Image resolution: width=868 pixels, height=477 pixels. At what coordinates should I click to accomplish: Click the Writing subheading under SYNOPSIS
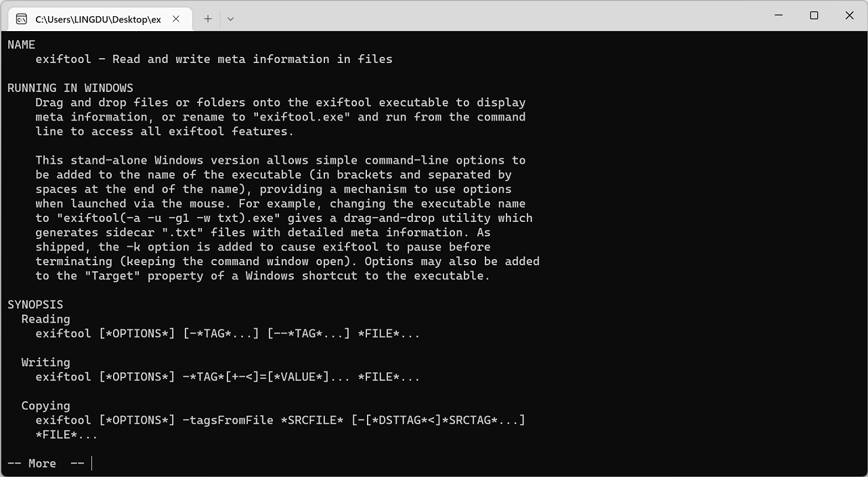click(x=45, y=363)
